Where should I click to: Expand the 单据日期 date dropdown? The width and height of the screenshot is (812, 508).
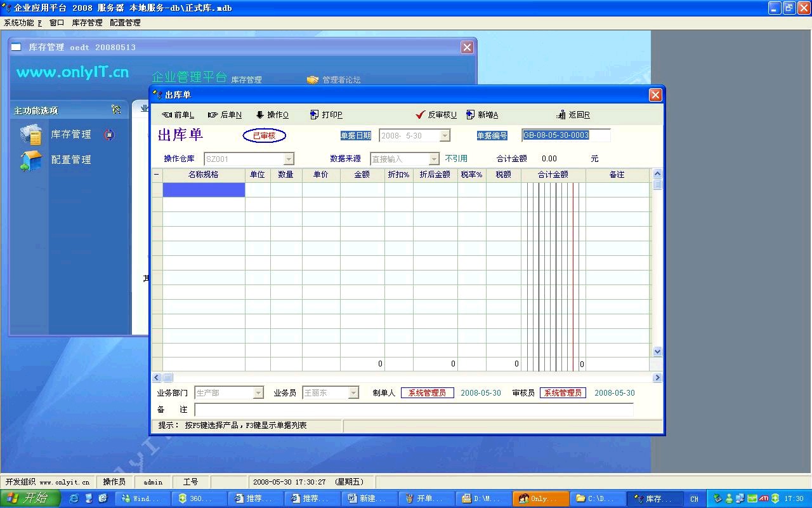[445, 136]
